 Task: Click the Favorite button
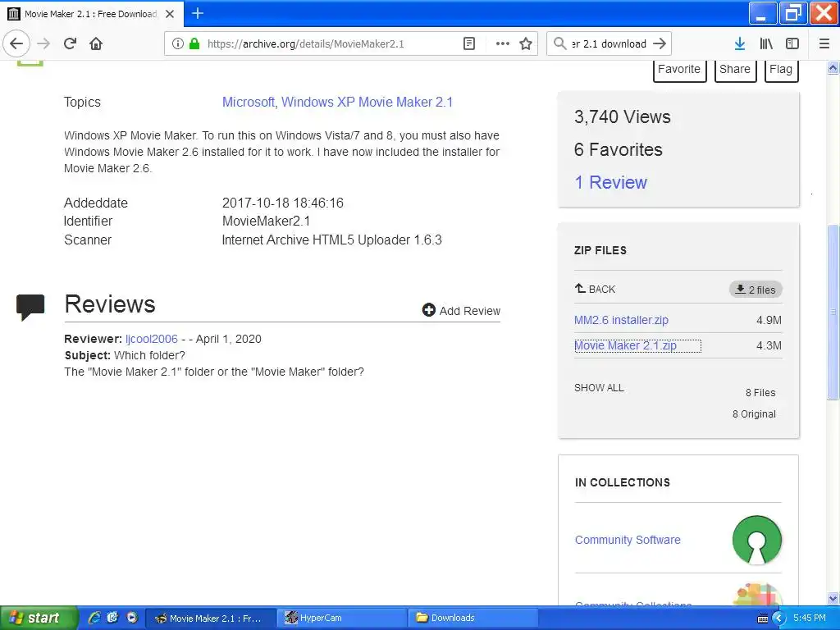679,70
